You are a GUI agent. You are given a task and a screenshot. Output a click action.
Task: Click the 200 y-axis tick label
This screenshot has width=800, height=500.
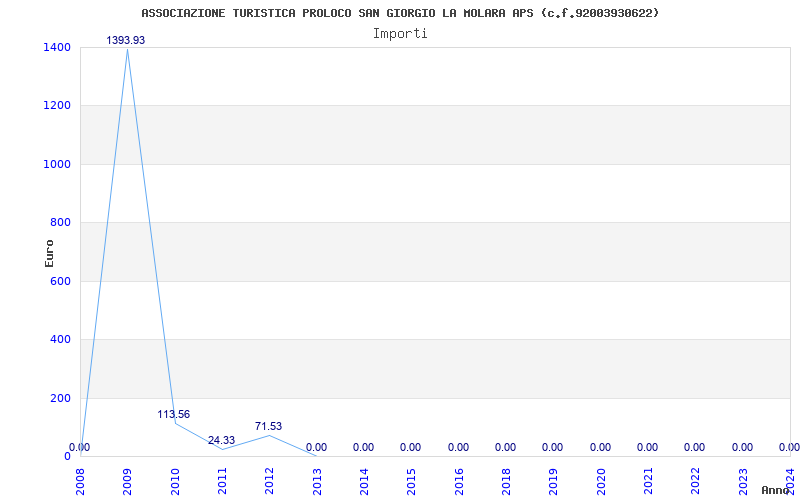60,398
